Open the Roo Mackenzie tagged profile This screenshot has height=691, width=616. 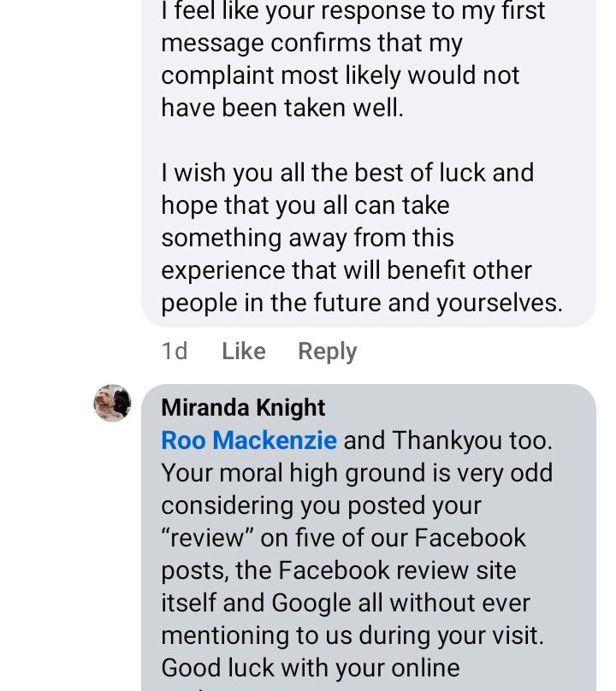248,440
